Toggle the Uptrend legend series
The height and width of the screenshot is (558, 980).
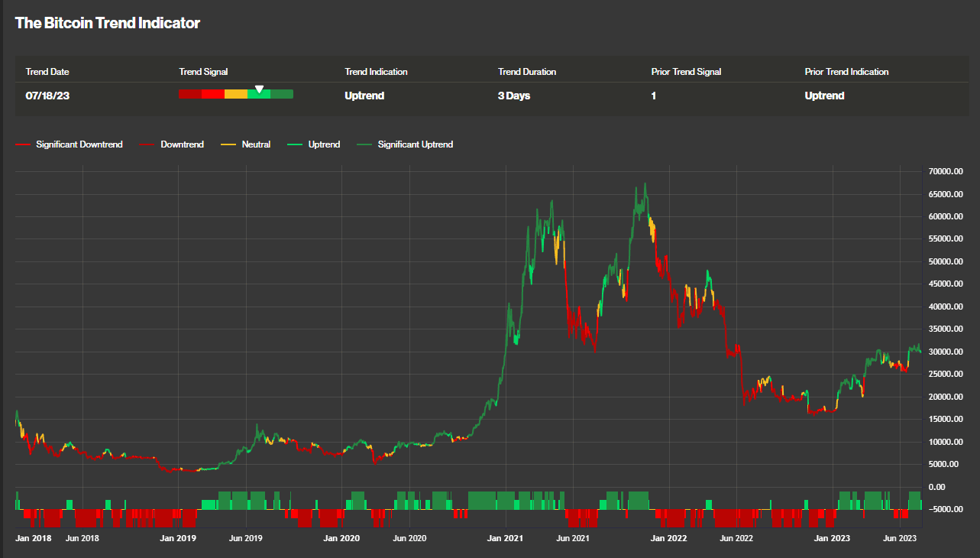pyautogui.click(x=314, y=144)
